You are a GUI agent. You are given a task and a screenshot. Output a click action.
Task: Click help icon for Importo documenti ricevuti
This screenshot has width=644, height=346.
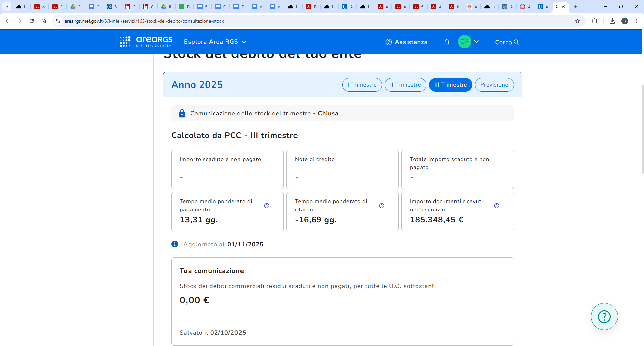[x=497, y=206]
